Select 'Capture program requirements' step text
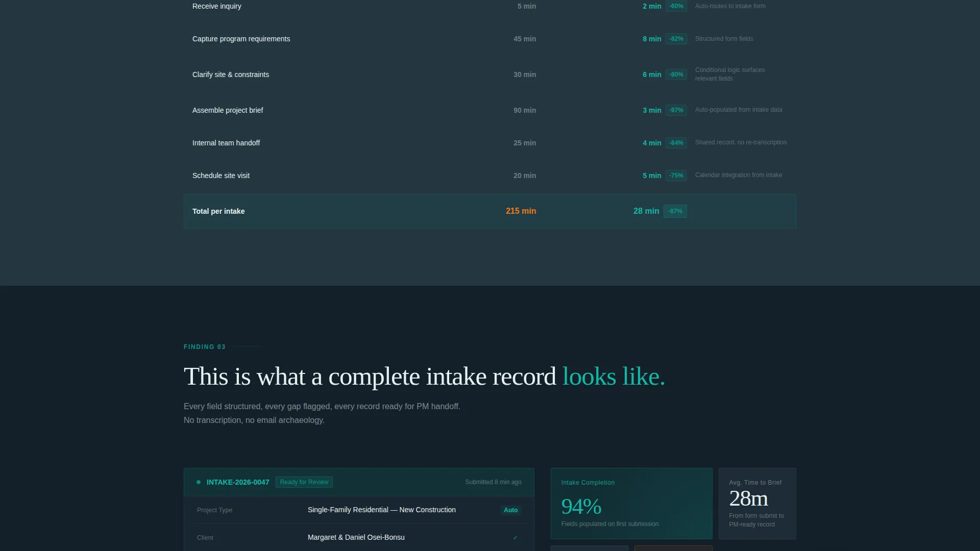980x551 pixels. point(241,39)
